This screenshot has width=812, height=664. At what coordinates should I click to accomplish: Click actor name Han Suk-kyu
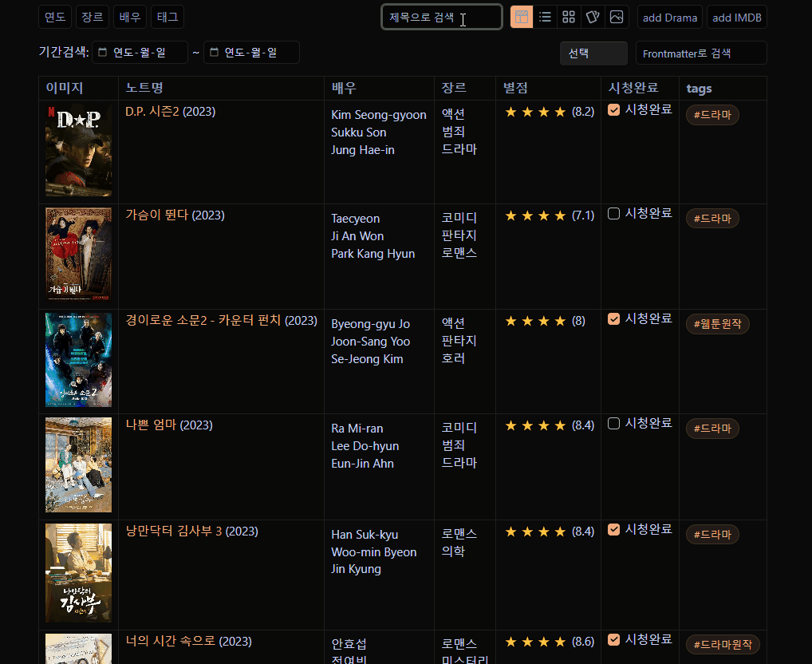[x=365, y=535]
